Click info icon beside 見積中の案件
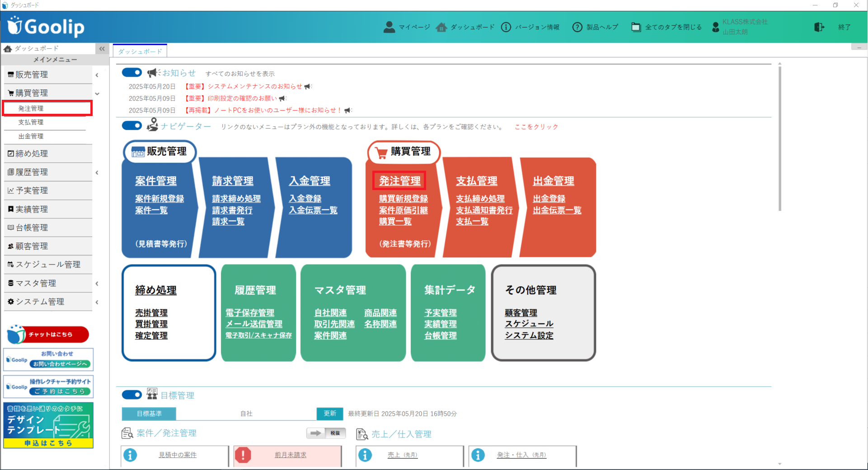The width and height of the screenshot is (868, 470). pyautogui.click(x=130, y=455)
